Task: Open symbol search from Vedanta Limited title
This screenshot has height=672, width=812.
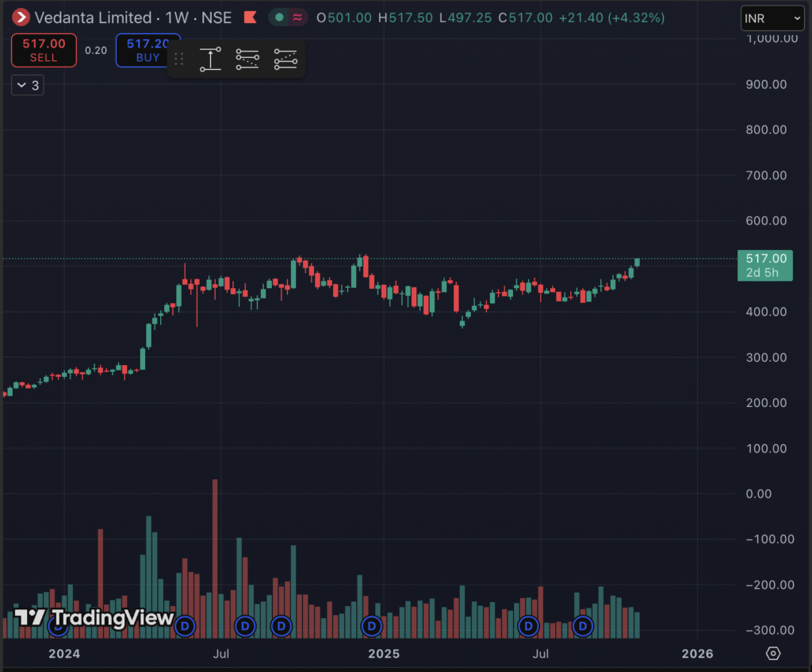Action: [93, 17]
